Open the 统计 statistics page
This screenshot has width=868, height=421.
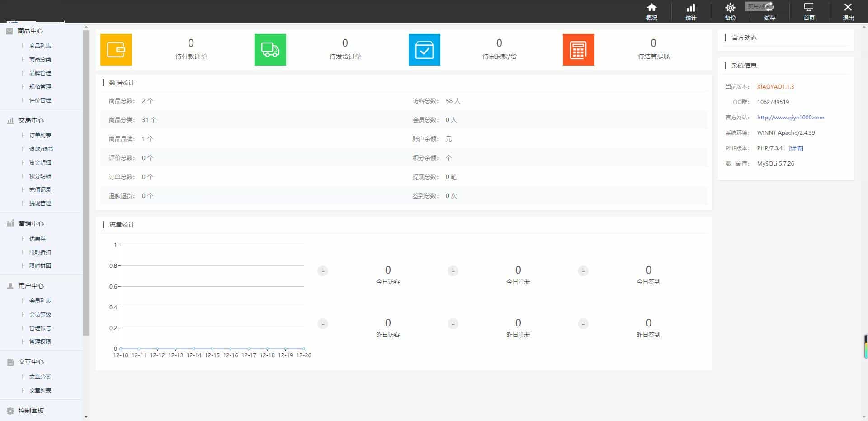[x=691, y=12]
